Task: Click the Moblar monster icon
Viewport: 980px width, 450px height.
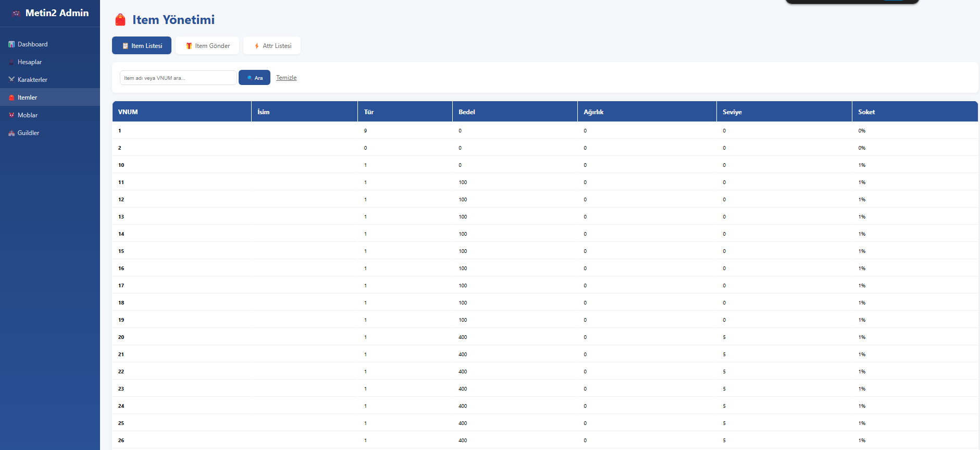Action: click(11, 115)
